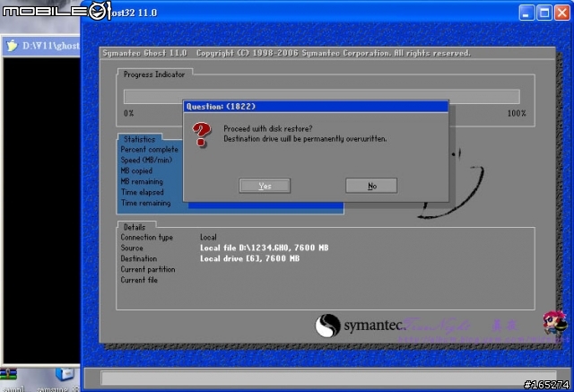Click the 'Speed (MB/min)' label
The height and width of the screenshot is (392, 574).
[146, 160]
